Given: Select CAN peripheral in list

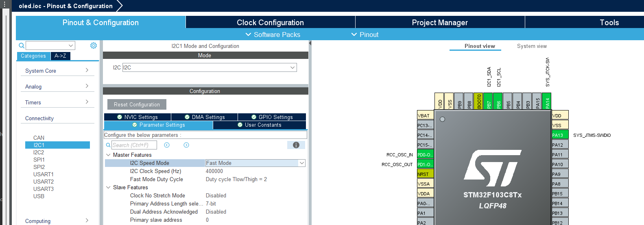Looking at the screenshot, I should click(39, 138).
